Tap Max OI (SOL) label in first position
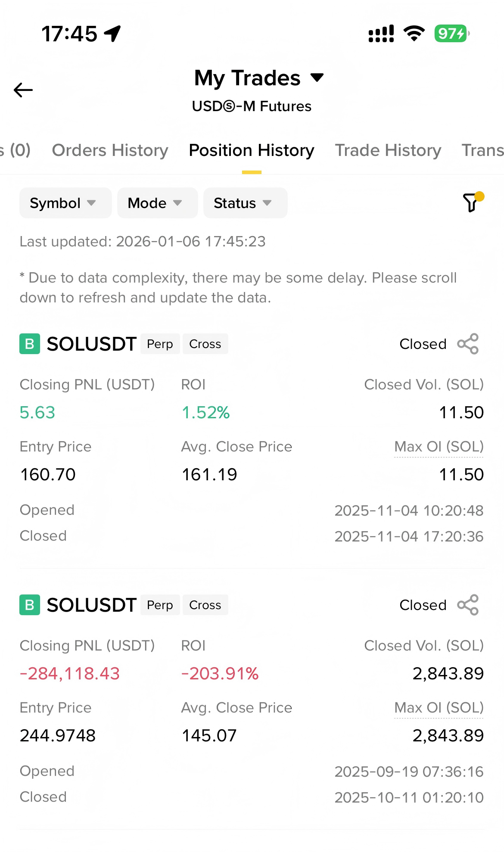This screenshot has height=852, width=504. point(439,447)
